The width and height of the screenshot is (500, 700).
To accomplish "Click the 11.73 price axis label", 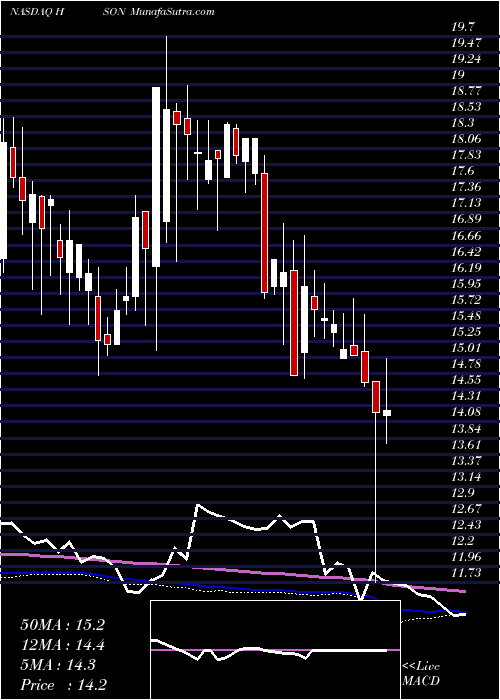I will (x=465, y=573).
